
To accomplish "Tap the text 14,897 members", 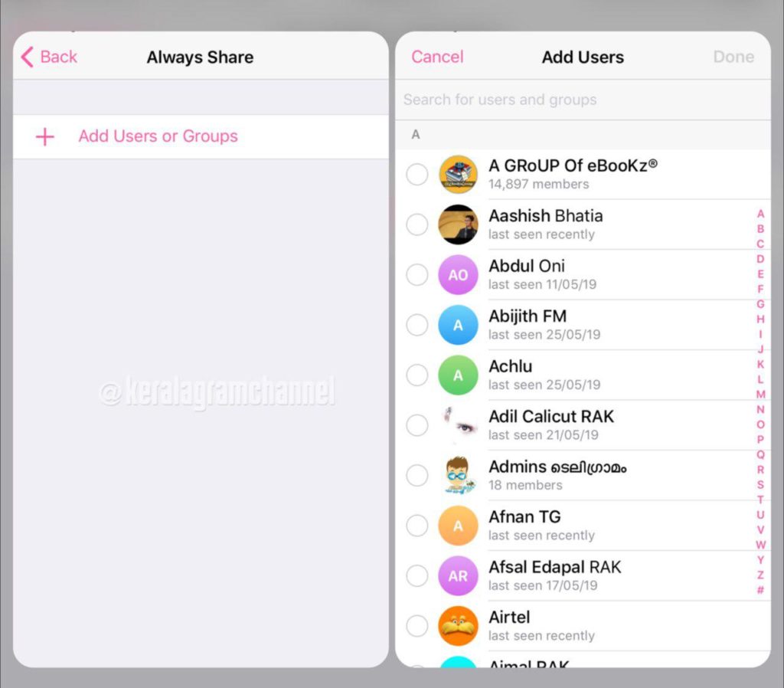I will coord(538,184).
